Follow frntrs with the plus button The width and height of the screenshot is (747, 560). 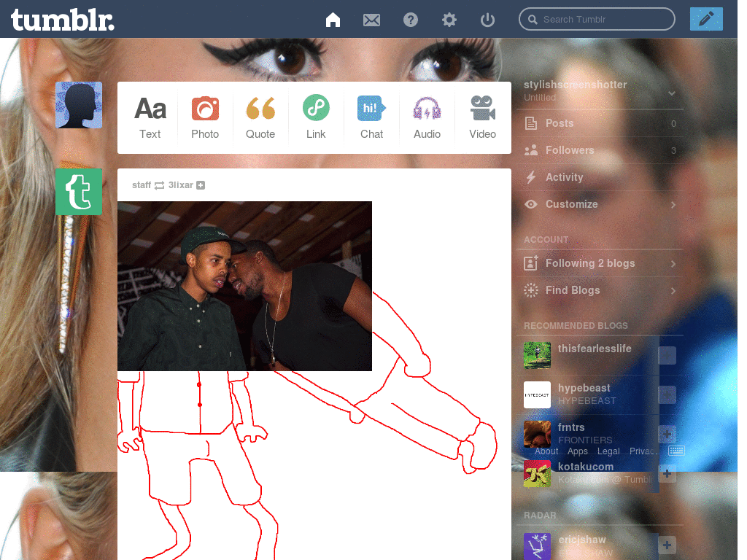(x=667, y=434)
